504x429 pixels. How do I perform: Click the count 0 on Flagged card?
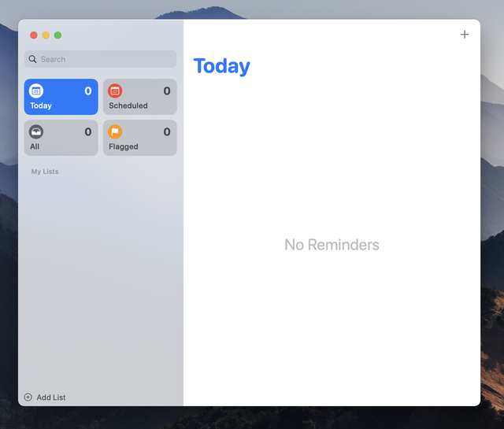pyautogui.click(x=167, y=131)
